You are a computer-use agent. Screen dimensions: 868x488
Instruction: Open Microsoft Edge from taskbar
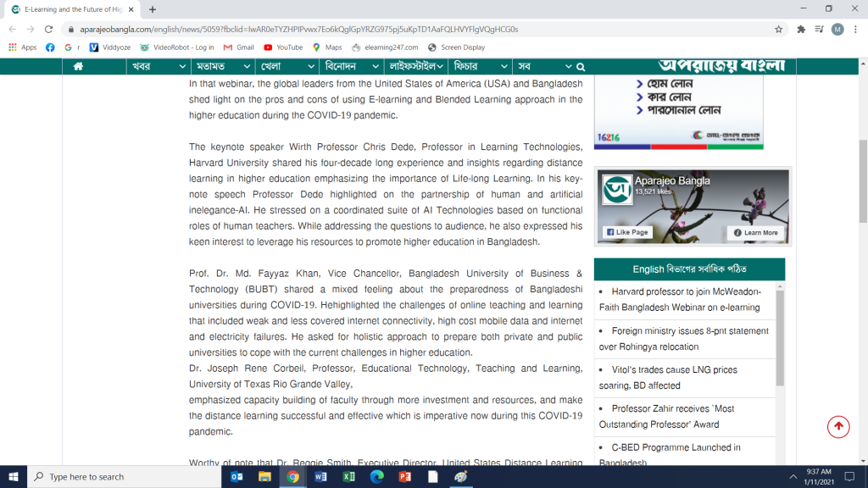tap(377, 476)
